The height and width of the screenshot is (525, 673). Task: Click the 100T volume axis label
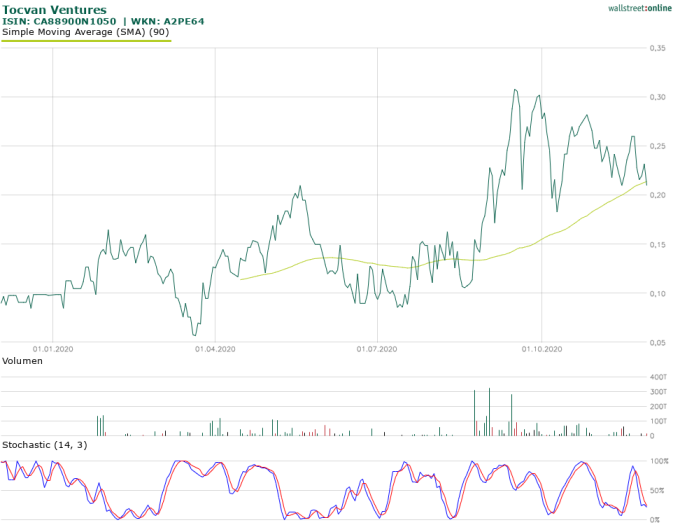point(658,421)
